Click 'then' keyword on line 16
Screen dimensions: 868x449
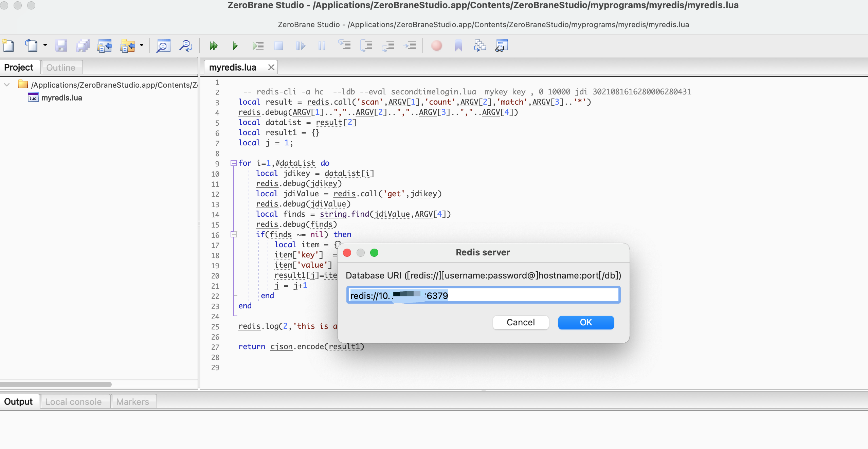click(x=342, y=234)
